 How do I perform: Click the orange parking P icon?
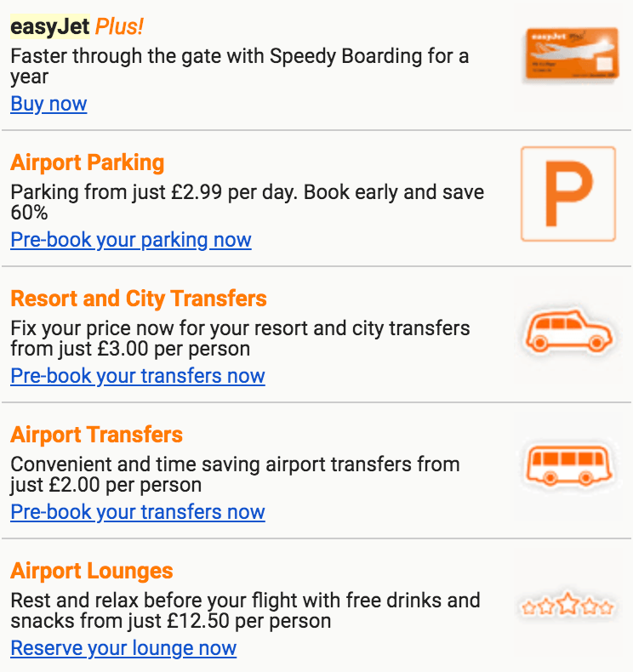(567, 194)
